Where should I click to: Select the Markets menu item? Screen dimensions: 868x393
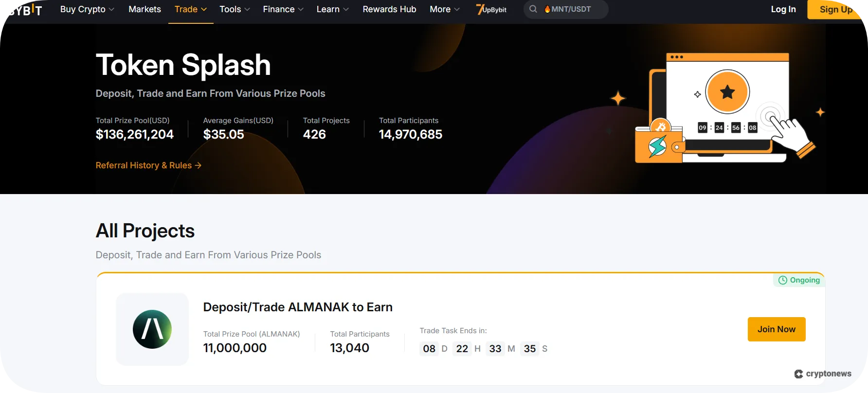(145, 9)
